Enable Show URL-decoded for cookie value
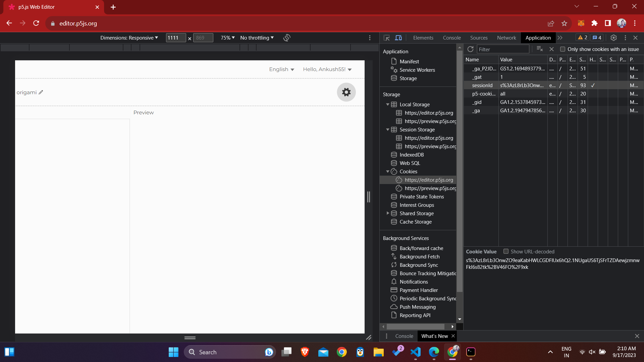Viewport: 644px width, 362px height. (x=506, y=251)
